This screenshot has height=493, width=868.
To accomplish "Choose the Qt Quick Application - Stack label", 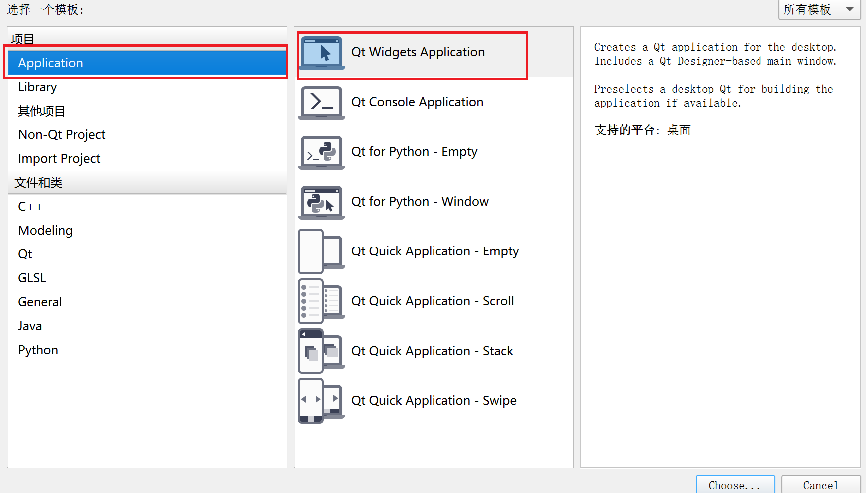I will [x=432, y=351].
